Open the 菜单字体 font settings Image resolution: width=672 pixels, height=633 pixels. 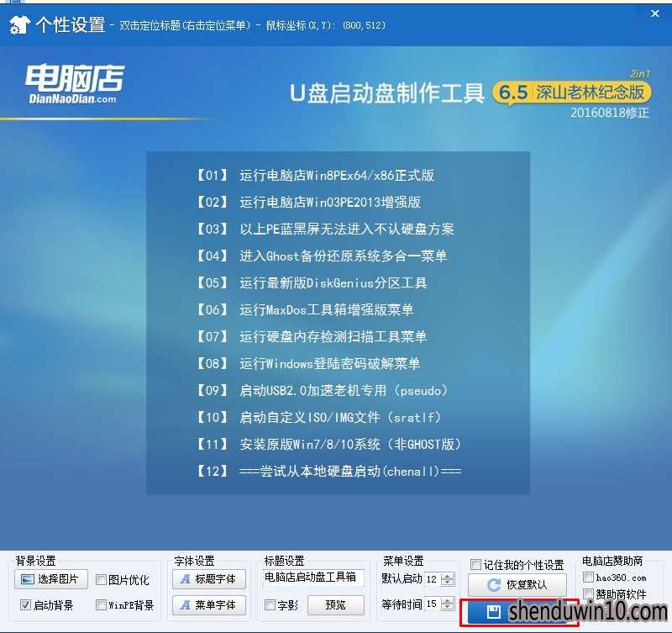[208, 605]
